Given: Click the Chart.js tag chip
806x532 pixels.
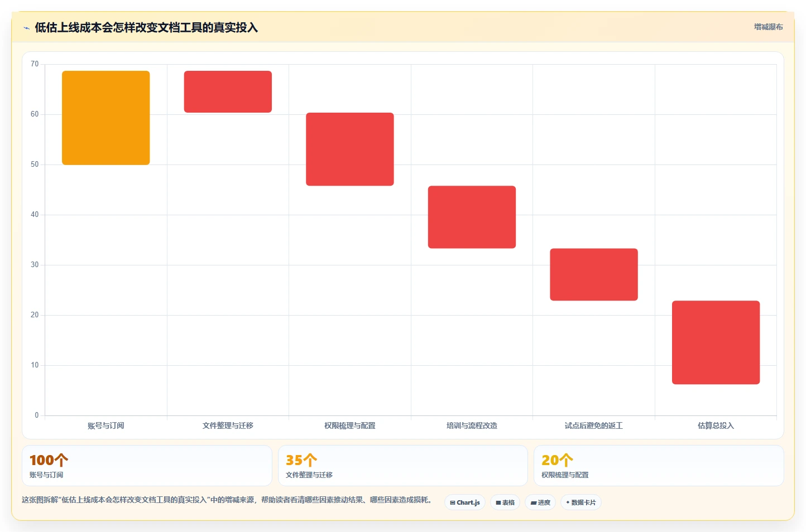Looking at the screenshot, I should click(x=465, y=502).
